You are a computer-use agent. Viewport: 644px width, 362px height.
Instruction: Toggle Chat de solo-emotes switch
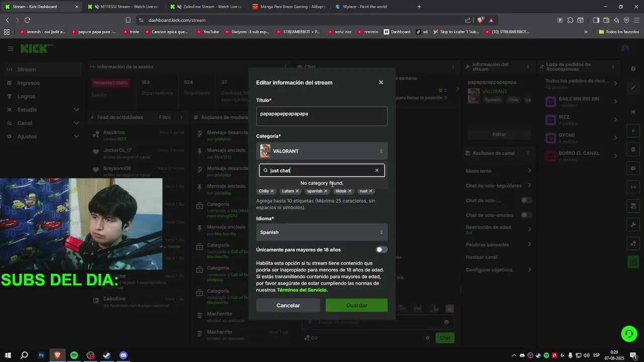[x=526, y=215]
